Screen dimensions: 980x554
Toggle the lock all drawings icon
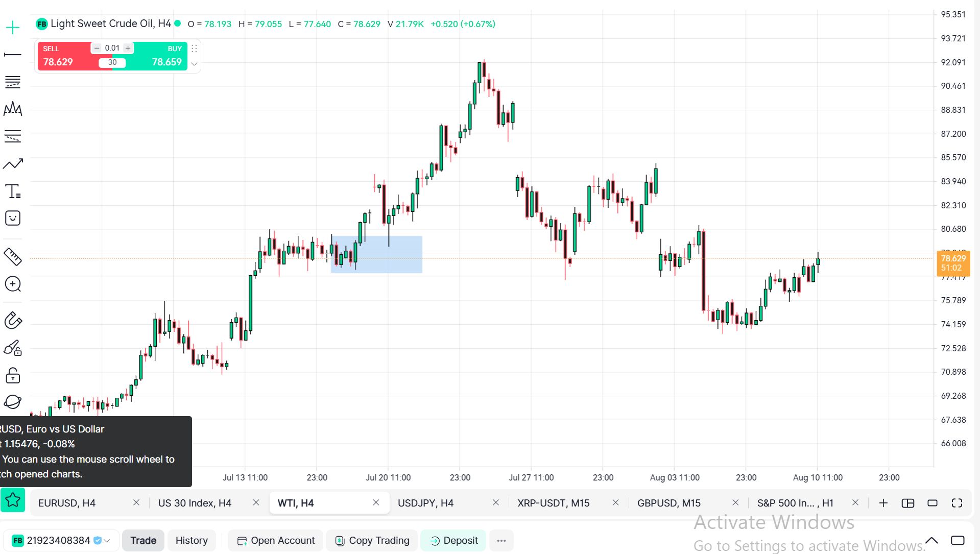(x=13, y=375)
